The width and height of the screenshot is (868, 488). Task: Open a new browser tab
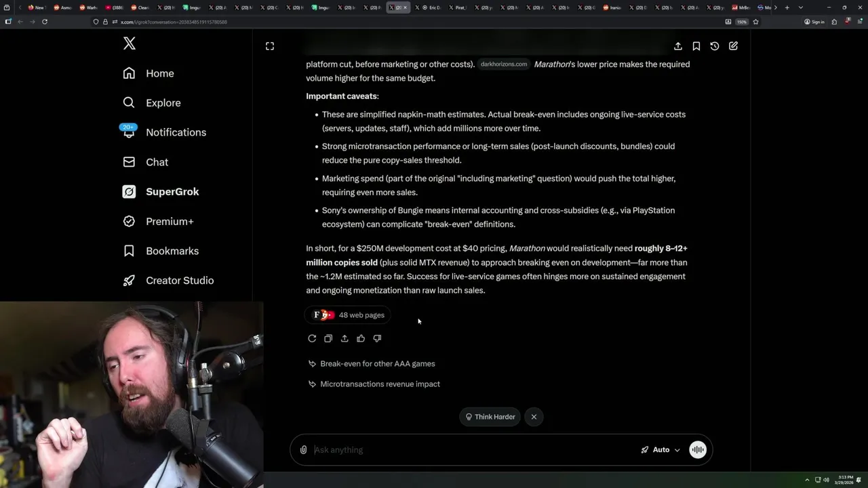(x=787, y=7)
